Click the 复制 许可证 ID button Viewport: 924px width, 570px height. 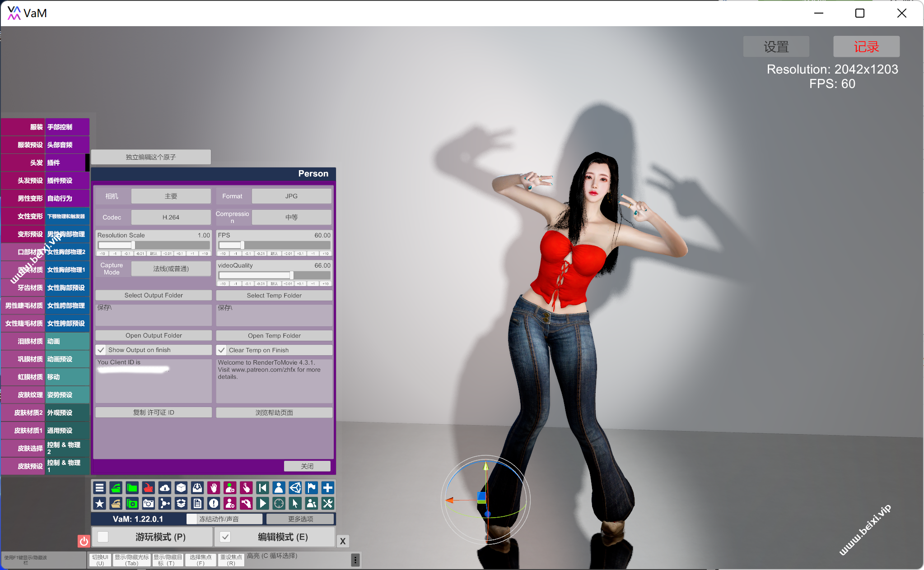pyautogui.click(x=154, y=412)
